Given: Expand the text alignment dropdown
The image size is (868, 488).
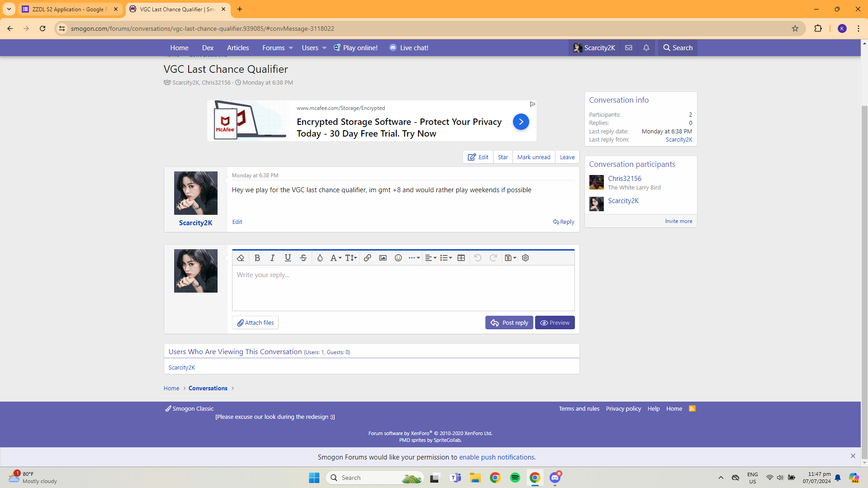Looking at the screenshot, I should pyautogui.click(x=431, y=258).
